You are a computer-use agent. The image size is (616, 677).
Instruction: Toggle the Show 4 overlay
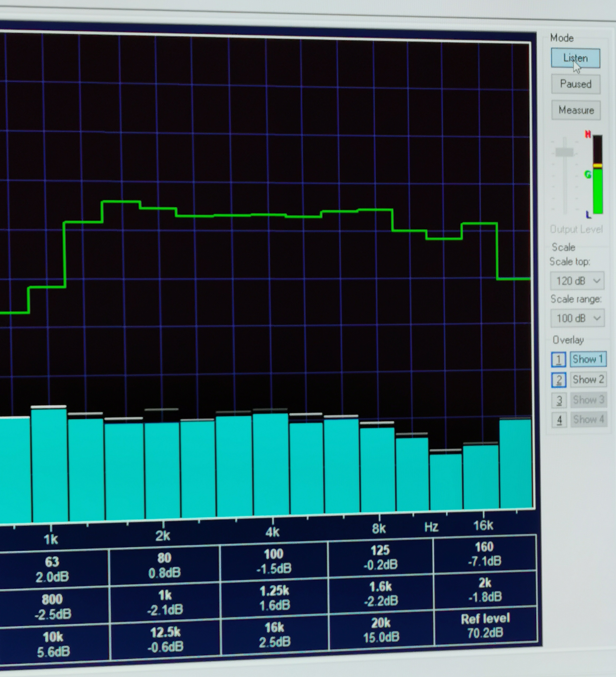[589, 420]
